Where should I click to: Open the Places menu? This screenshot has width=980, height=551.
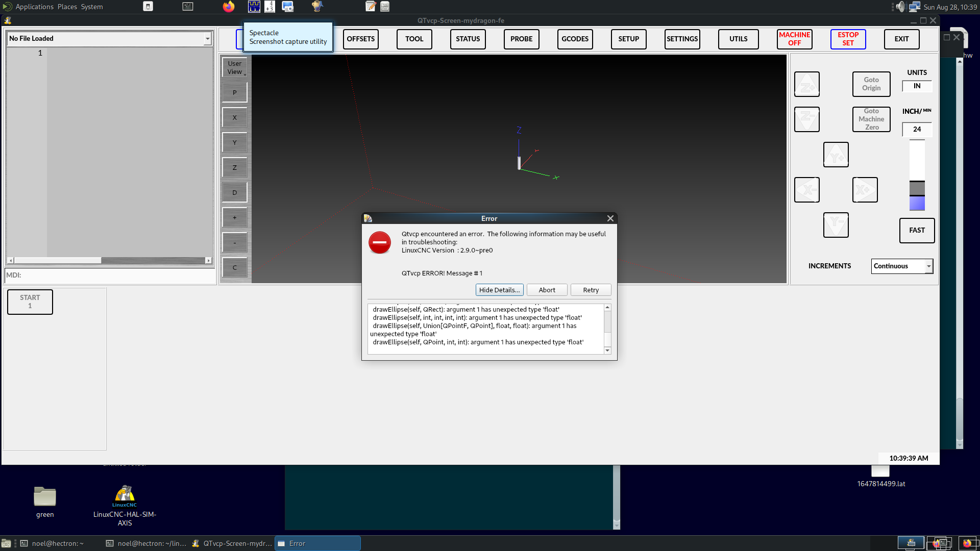67,7
